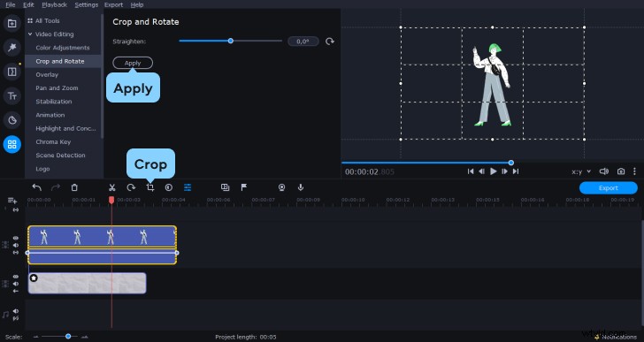Click the undo arrow above the timeline

(36, 187)
